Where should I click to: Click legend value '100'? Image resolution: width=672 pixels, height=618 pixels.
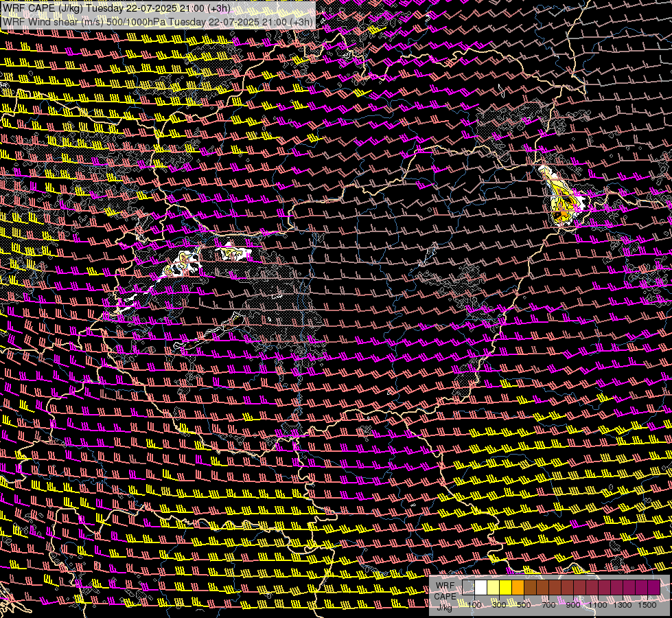point(474,605)
